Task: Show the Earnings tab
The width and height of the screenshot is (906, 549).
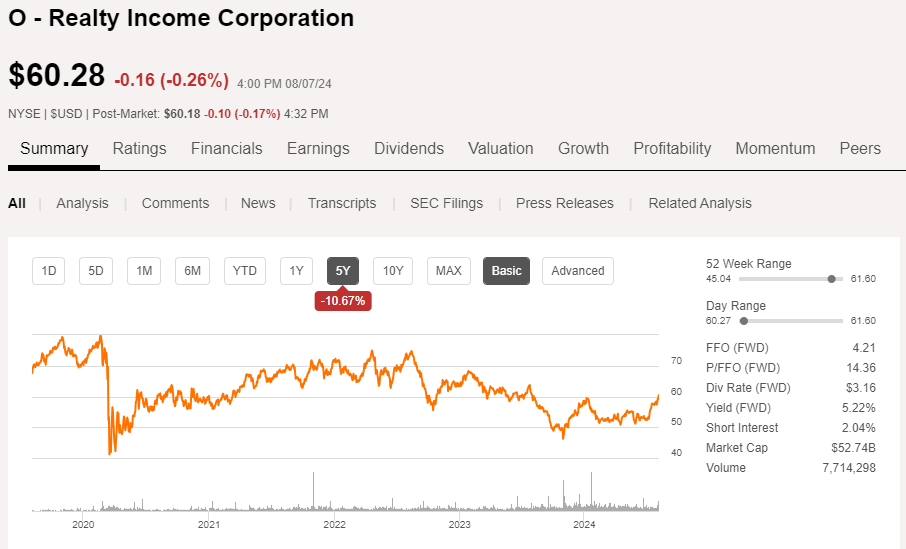Action: tap(318, 148)
